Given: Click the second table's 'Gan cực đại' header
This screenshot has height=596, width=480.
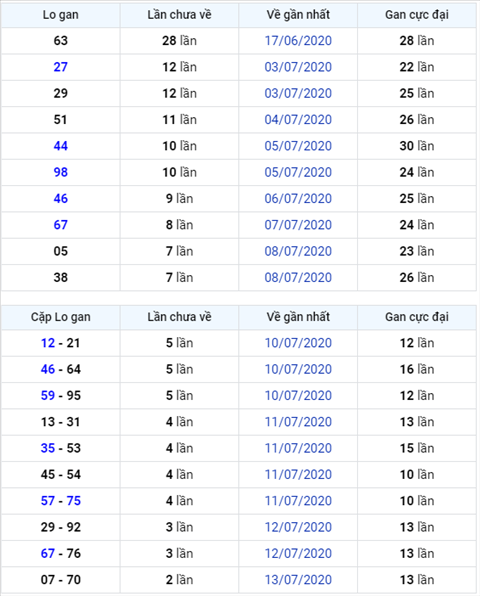Looking at the screenshot, I should click(x=417, y=317).
